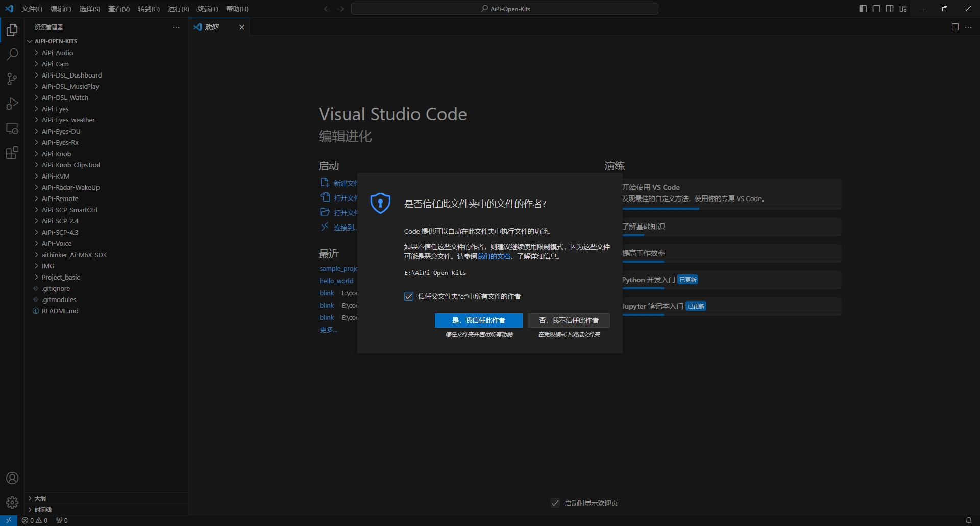
Task: Toggle the bottom panel layout icon
Action: pyautogui.click(x=876, y=9)
